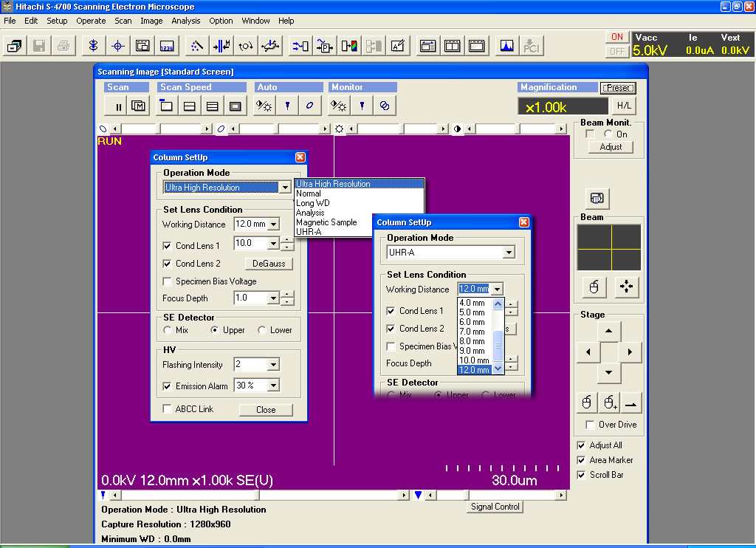
Task: Move the stage up with the up arrow
Action: (x=608, y=332)
